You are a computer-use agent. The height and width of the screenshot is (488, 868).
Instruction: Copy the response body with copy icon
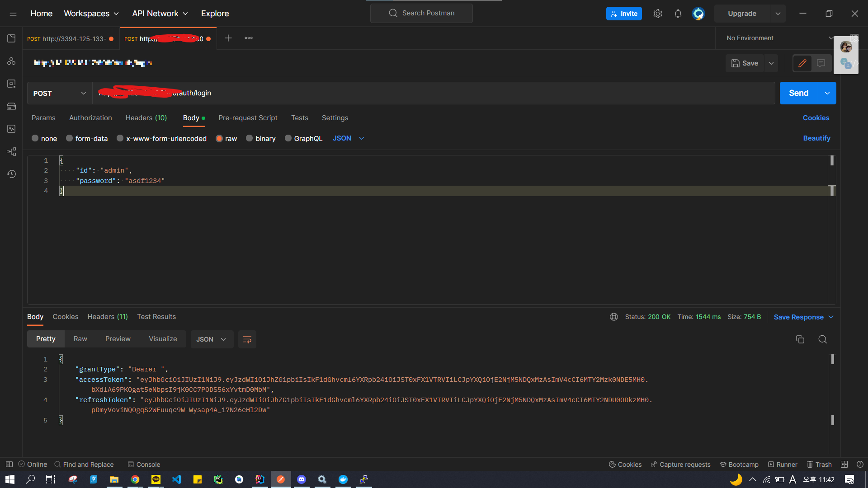pos(800,339)
